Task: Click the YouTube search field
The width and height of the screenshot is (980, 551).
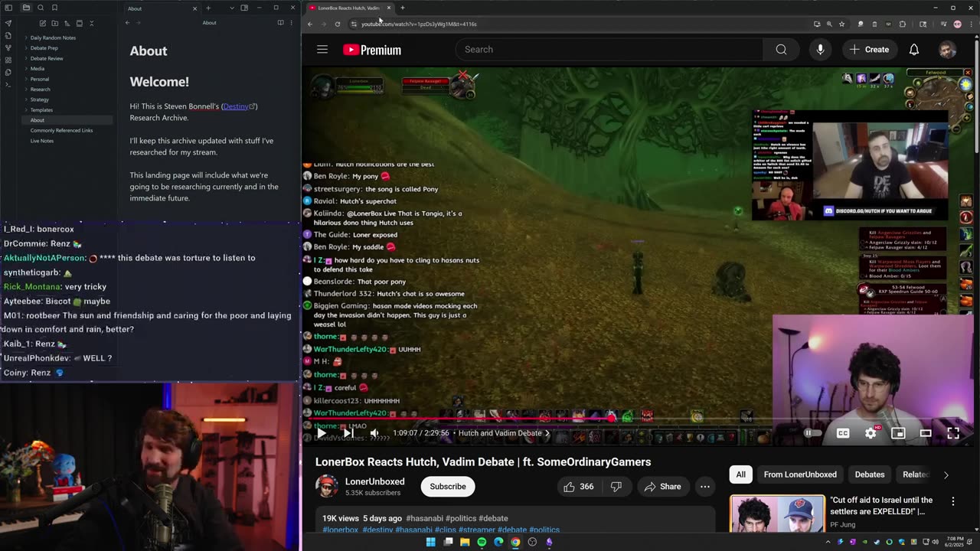Action: click(609, 50)
